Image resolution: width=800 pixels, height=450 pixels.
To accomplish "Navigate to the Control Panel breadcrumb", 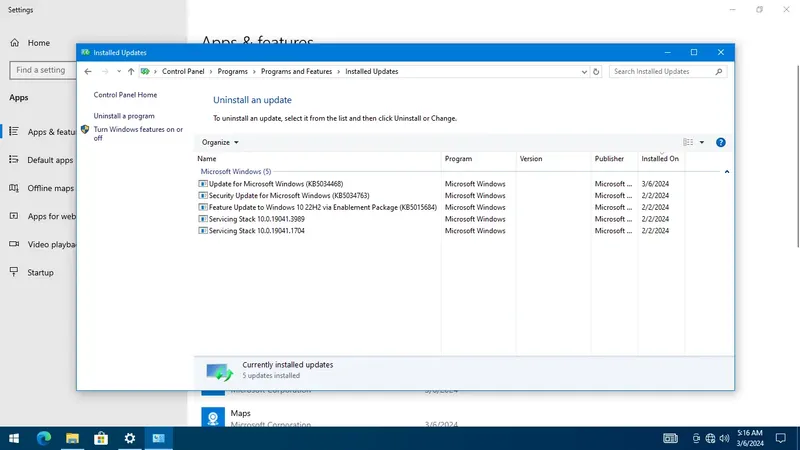I will click(x=183, y=71).
